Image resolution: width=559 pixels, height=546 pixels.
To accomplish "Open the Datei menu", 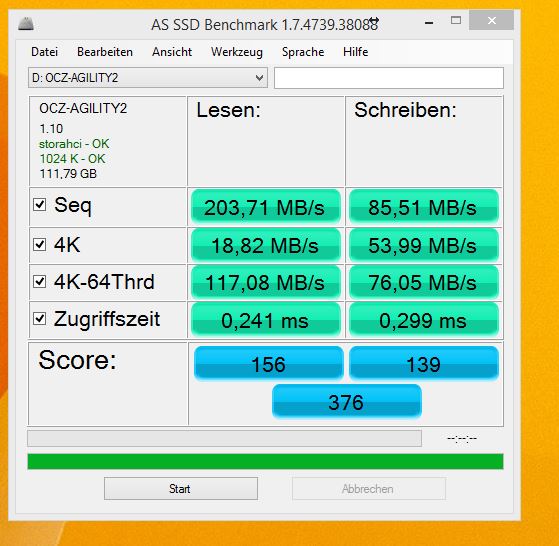I will [45, 52].
